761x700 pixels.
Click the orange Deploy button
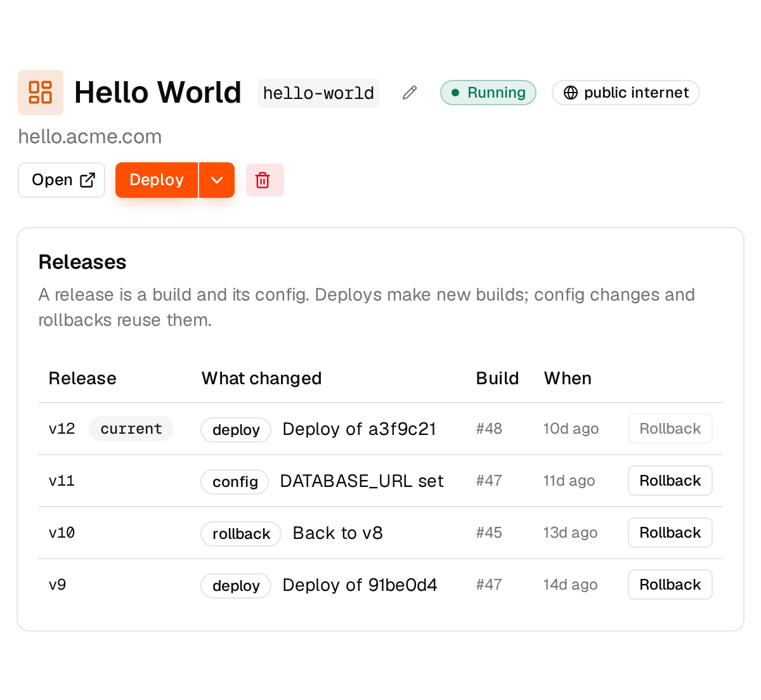point(157,180)
